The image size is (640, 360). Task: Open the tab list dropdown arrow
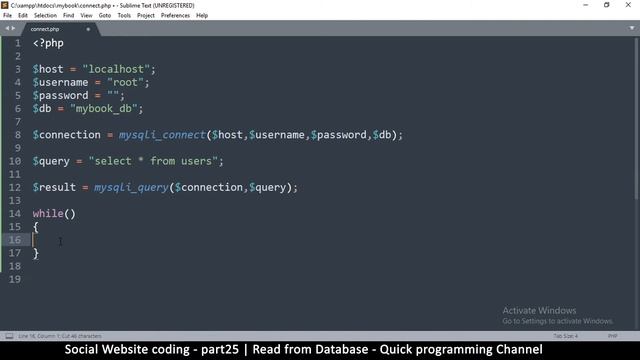632,28
